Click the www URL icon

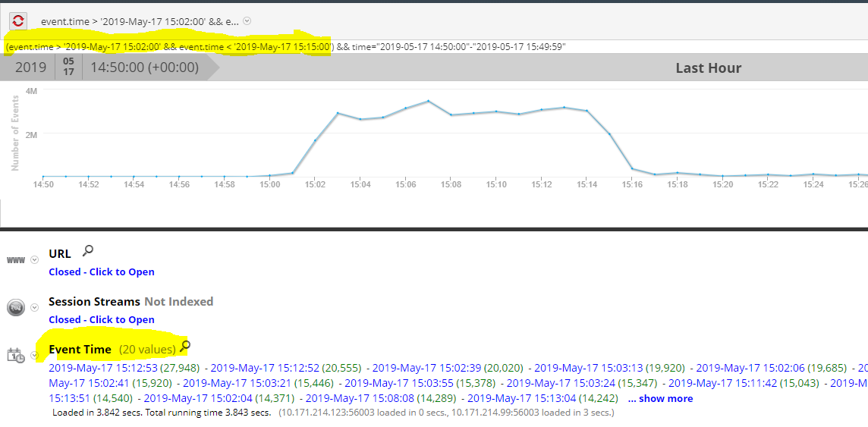click(15, 260)
